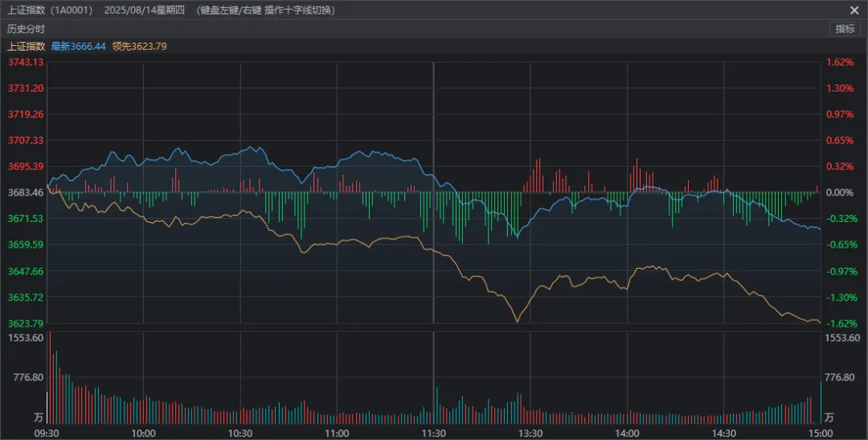Viewport: 868px width, 440px height.
Task: Click the left 1553.60 volume axis label
Action: [25, 337]
